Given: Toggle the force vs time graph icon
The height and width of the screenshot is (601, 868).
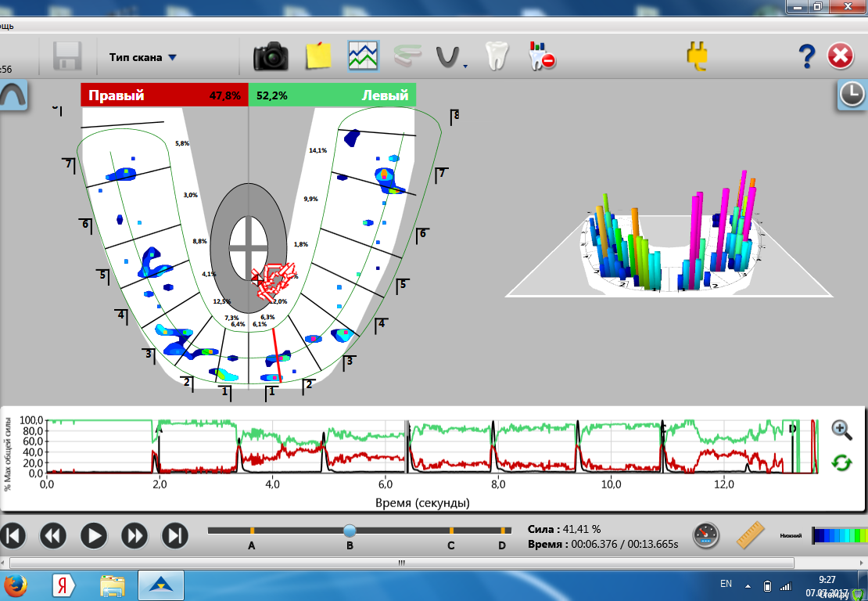Looking at the screenshot, I should 364,57.
